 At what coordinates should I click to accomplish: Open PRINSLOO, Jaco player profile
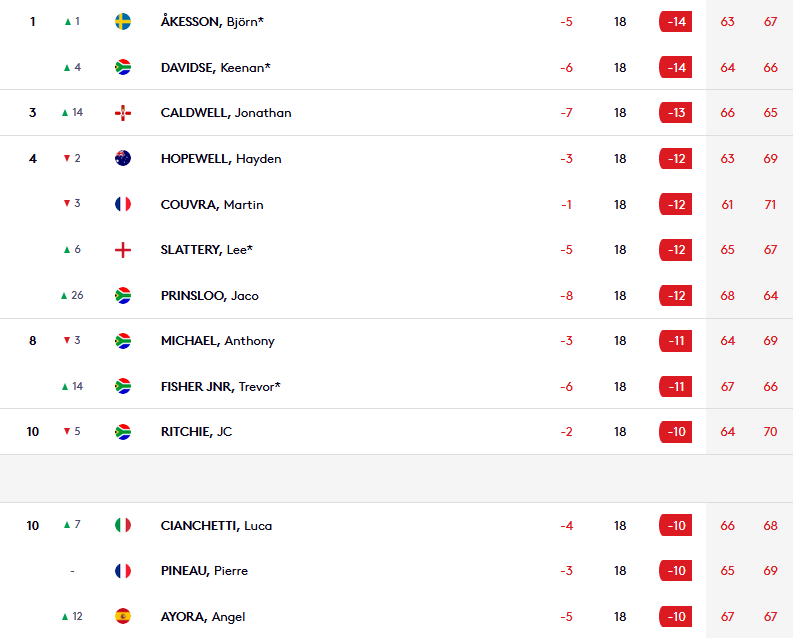[209, 296]
